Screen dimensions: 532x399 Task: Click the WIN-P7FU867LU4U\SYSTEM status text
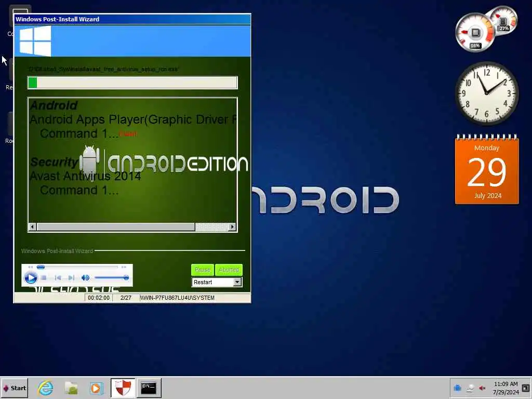click(x=177, y=298)
